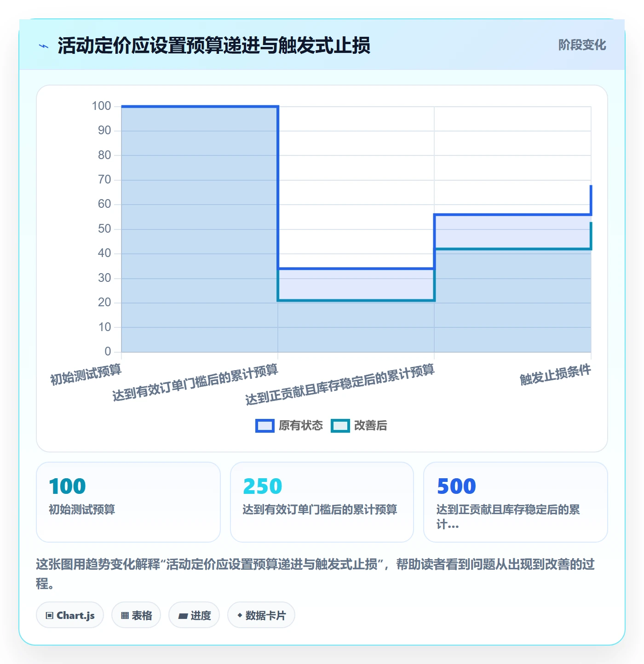Click the y-axis tick label 20
The image size is (644, 664).
104,303
